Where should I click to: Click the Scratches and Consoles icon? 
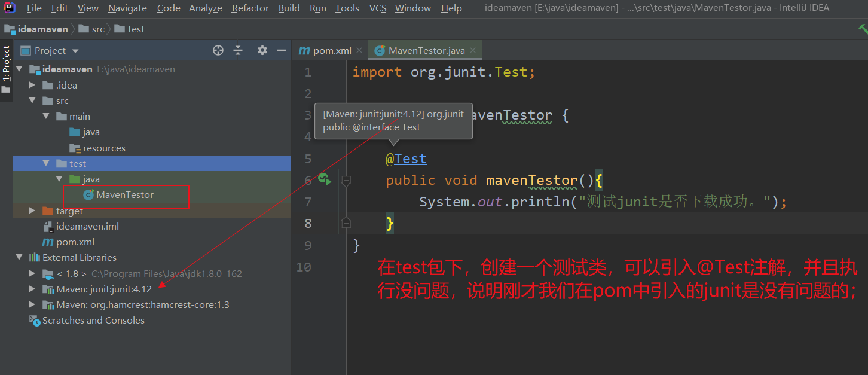tap(35, 320)
